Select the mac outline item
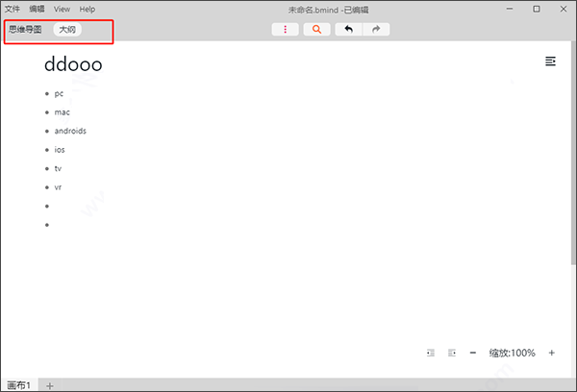The image size is (577, 392). 63,112
